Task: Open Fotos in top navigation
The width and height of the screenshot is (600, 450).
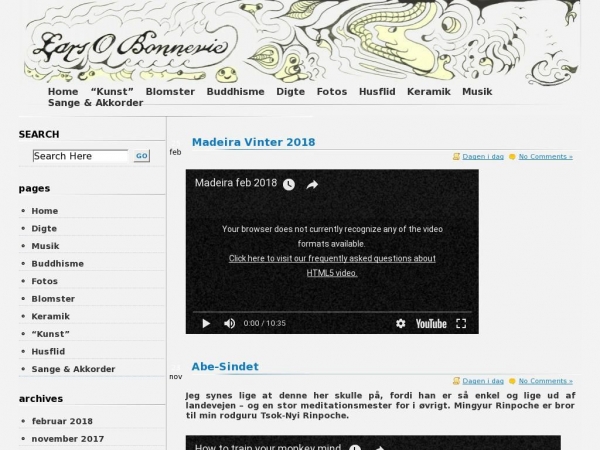Action: tap(332, 92)
